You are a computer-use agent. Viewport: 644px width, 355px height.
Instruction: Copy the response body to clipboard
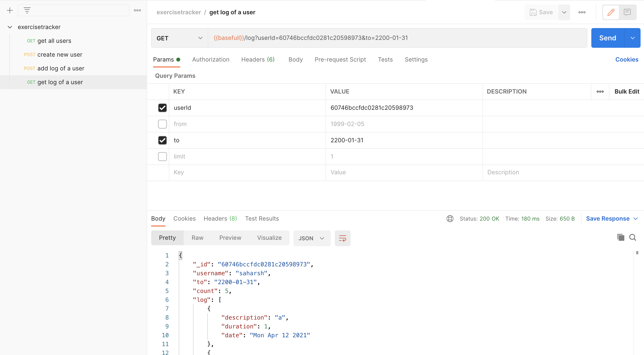[621, 237]
